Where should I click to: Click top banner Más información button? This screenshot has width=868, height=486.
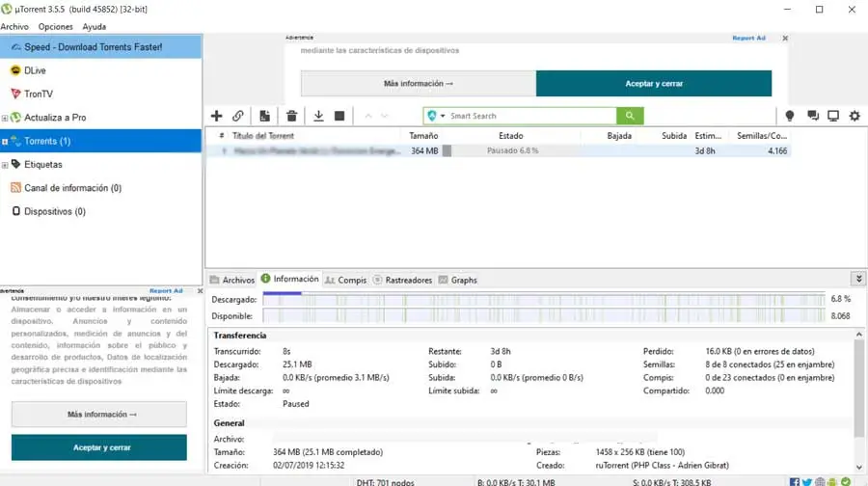(419, 84)
